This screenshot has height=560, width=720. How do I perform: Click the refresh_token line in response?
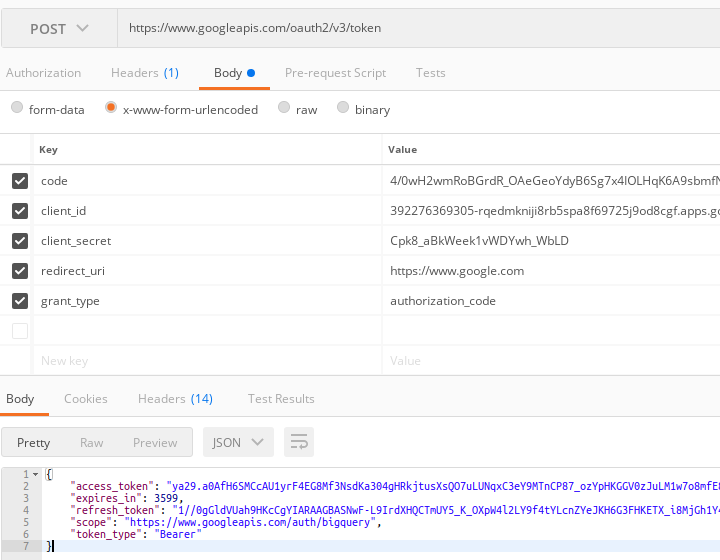395,510
